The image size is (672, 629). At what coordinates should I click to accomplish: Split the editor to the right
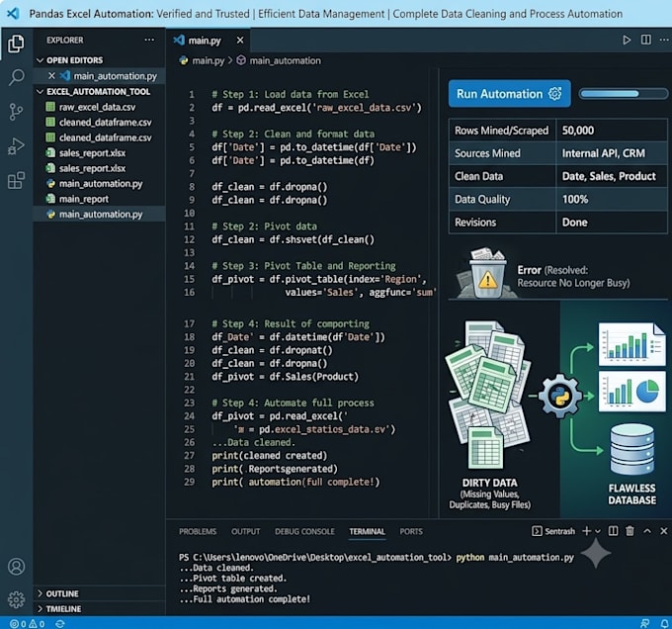pyautogui.click(x=646, y=40)
